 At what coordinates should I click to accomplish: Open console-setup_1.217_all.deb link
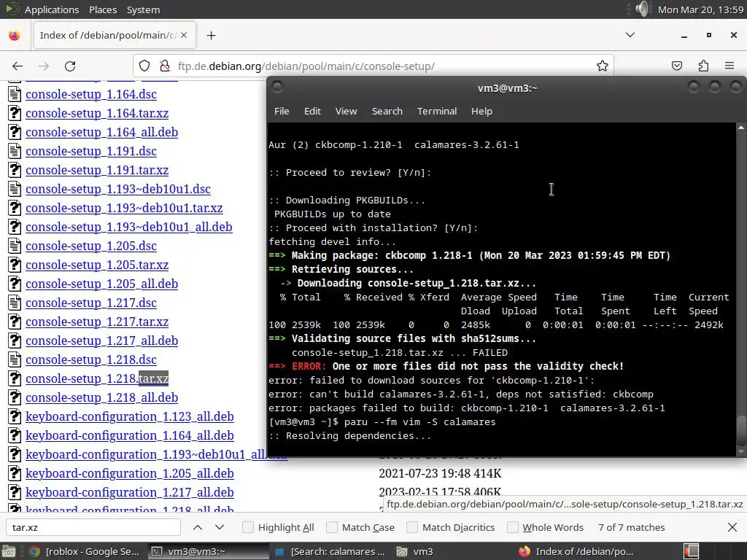102,341
